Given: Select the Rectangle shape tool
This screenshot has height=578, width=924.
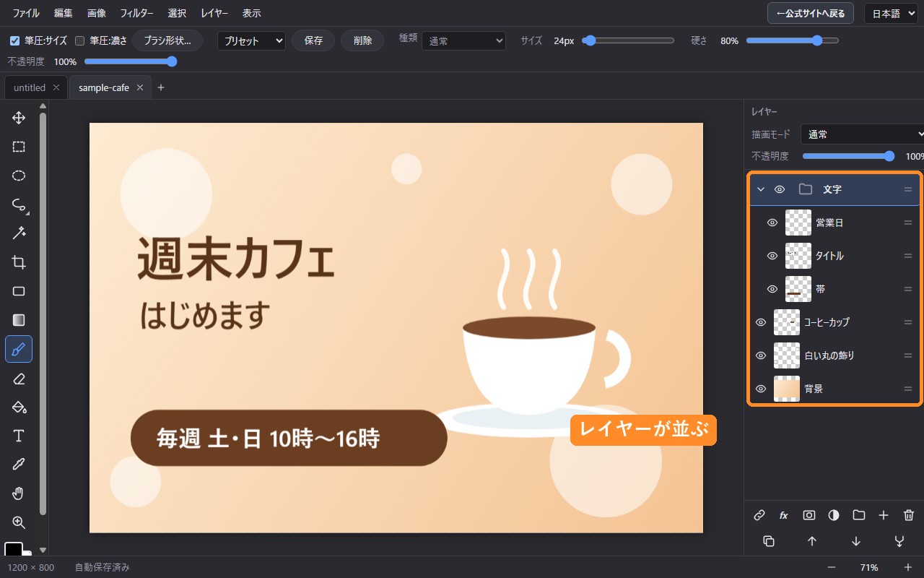Looking at the screenshot, I should [x=19, y=291].
